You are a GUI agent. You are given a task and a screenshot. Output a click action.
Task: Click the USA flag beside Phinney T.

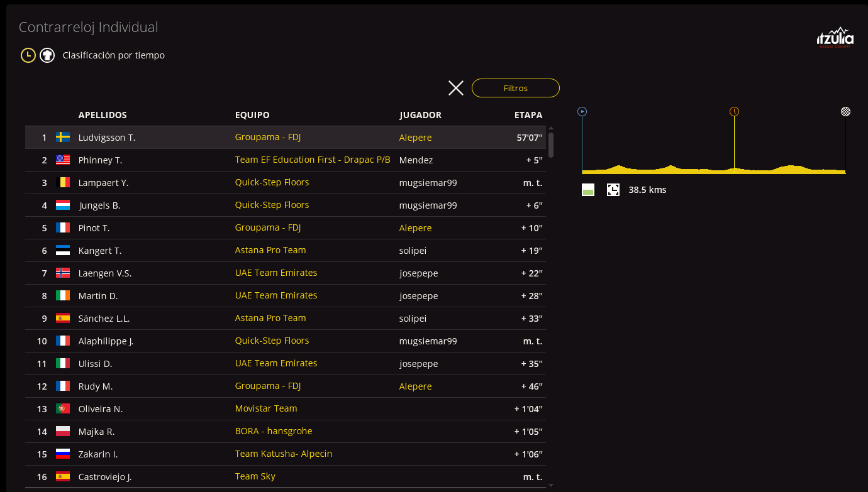[63, 160]
